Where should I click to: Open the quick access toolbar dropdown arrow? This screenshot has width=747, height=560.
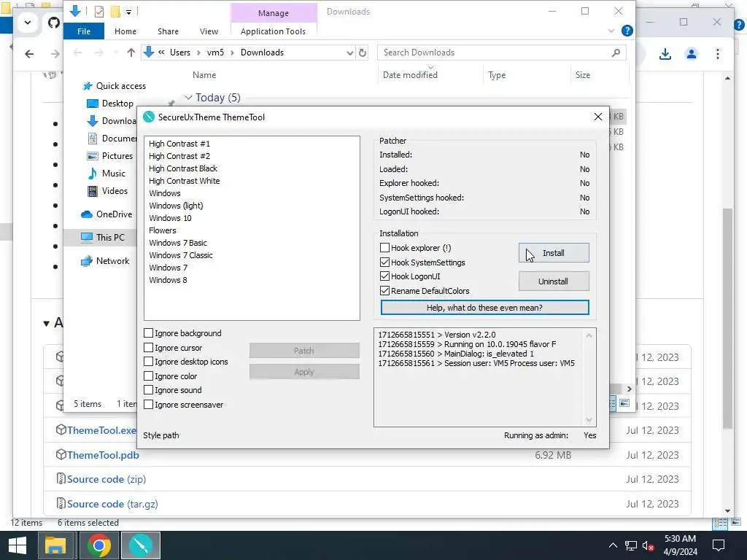click(128, 12)
